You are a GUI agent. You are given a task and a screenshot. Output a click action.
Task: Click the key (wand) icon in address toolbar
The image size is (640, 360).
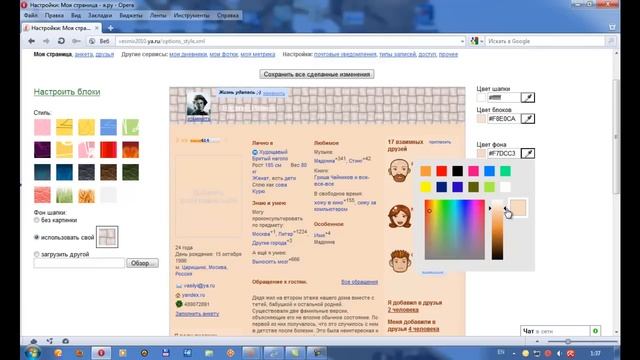point(76,41)
